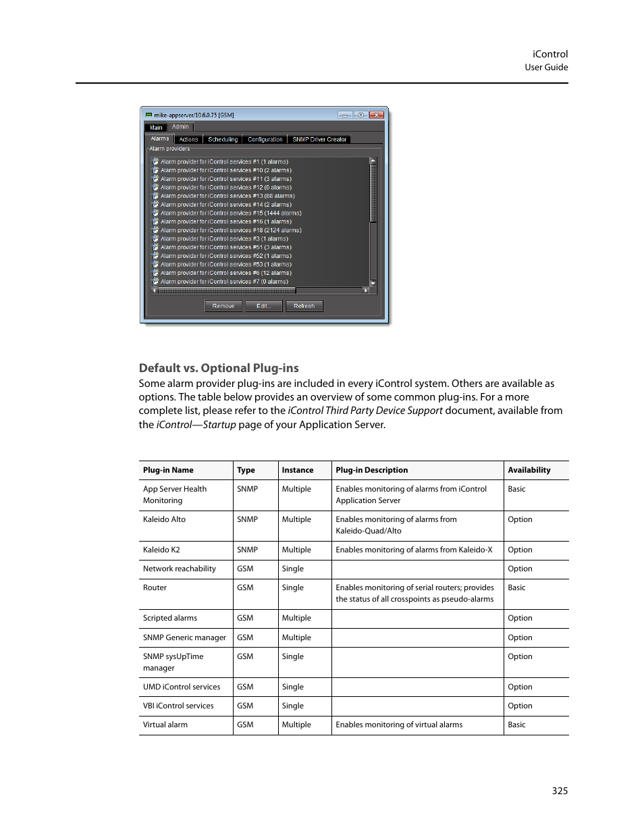
Task: Click the plug-in icon for services #12
Action: point(155,187)
